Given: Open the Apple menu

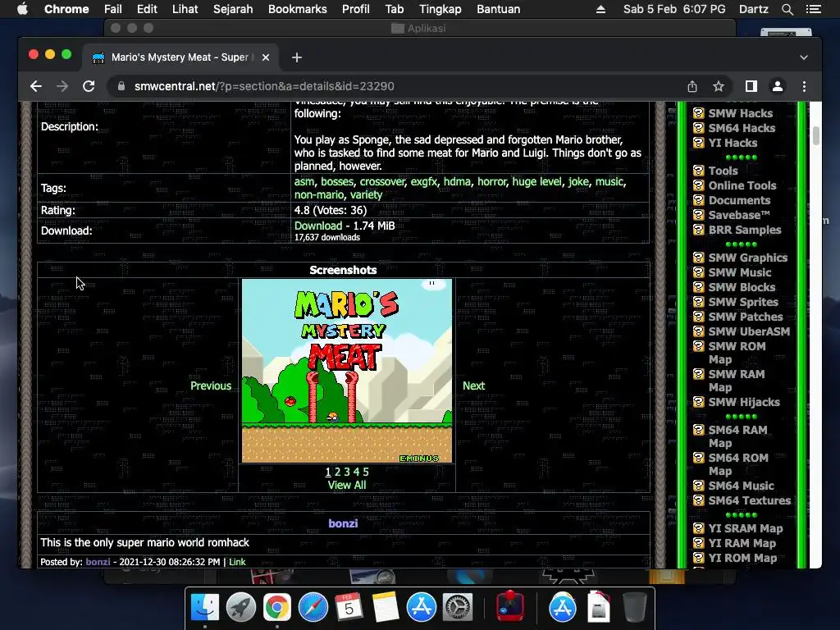Looking at the screenshot, I should coord(22,9).
